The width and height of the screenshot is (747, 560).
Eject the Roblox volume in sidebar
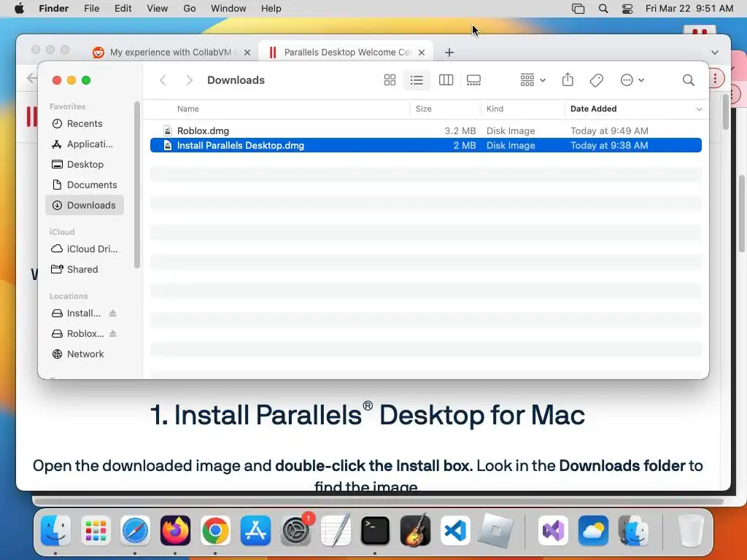pos(113,334)
